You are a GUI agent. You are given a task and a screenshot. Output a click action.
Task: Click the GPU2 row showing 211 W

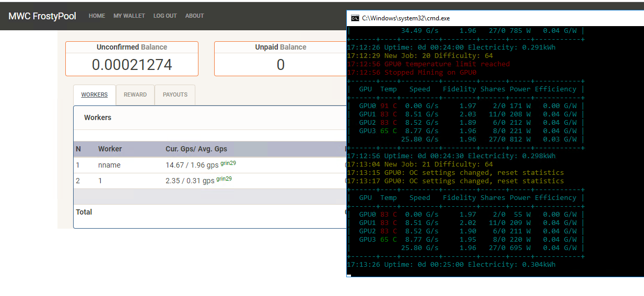click(466, 231)
